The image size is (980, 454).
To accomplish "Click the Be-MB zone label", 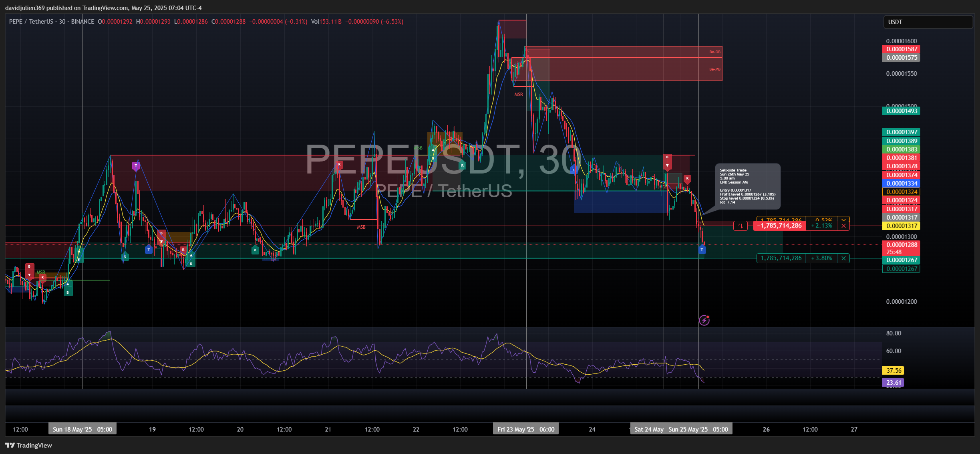I will tap(715, 69).
